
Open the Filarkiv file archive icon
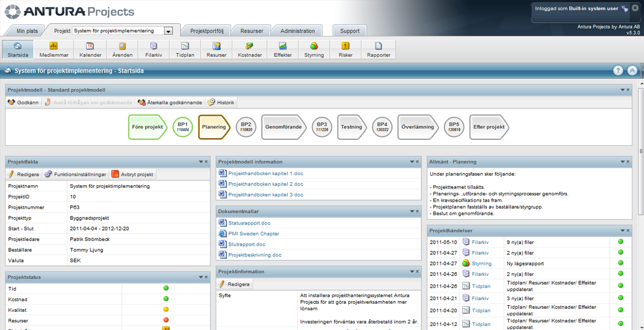[153, 49]
